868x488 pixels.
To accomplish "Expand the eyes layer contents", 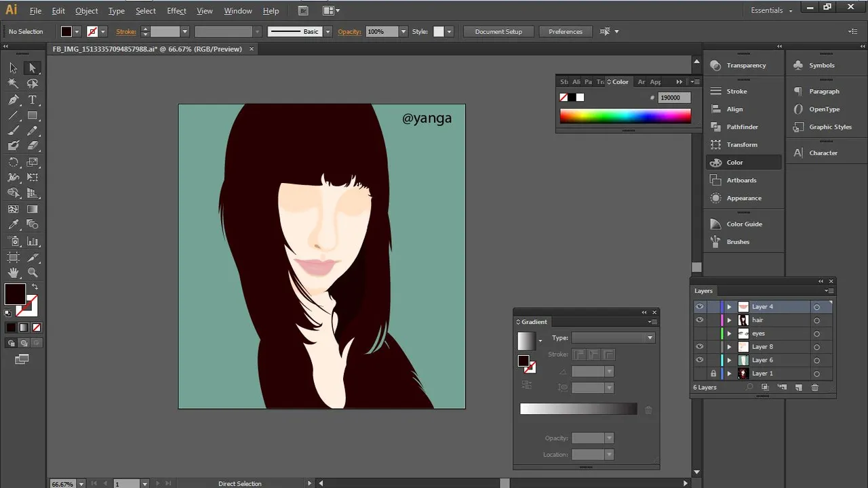I will pos(730,333).
